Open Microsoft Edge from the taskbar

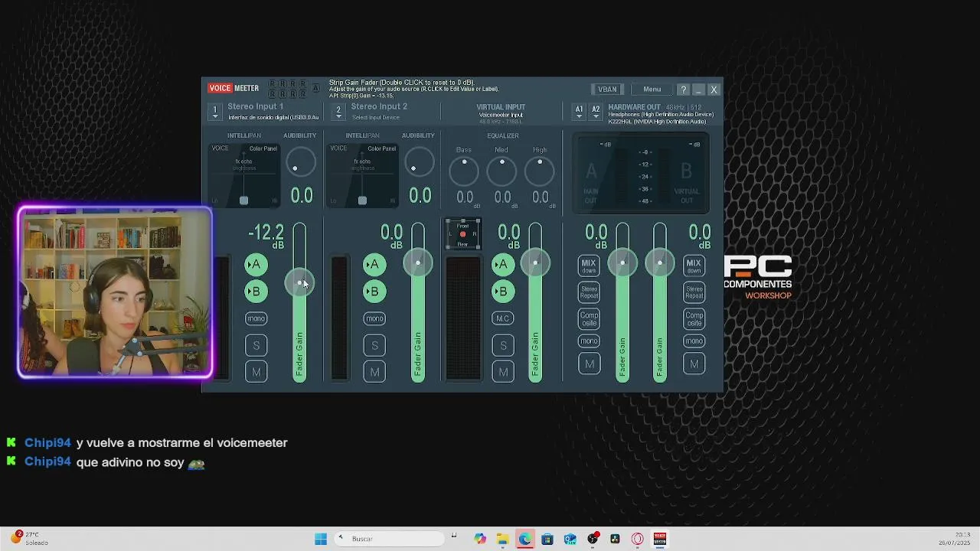click(x=524, y=539)
